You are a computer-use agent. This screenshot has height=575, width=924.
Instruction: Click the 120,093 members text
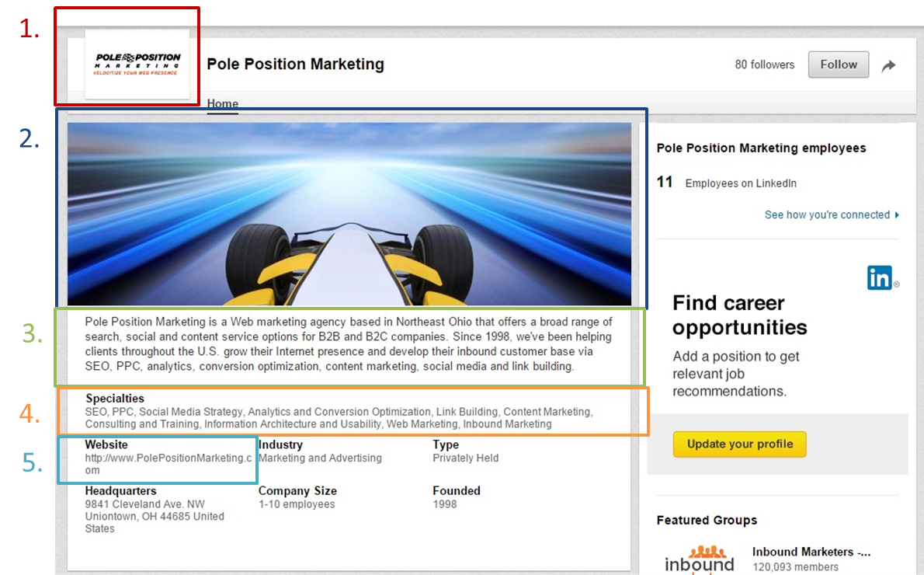(x=795, y=566)
